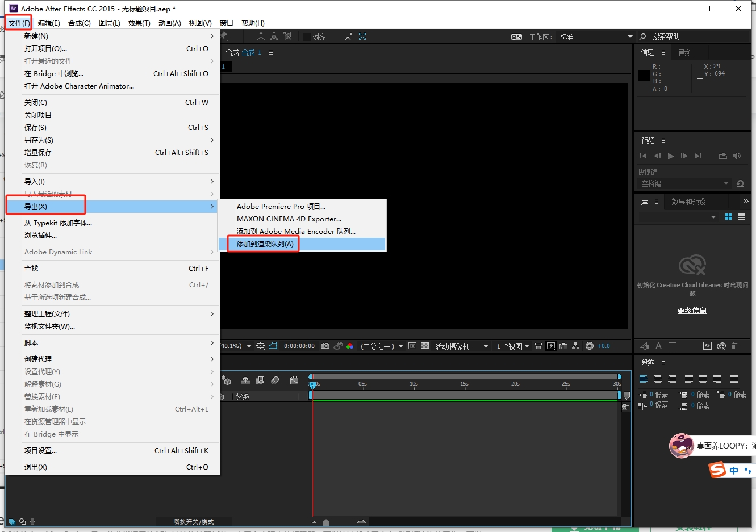Align paragraph text to center
This screenshot has height=532, width=756.
click(x=658, y=379)
